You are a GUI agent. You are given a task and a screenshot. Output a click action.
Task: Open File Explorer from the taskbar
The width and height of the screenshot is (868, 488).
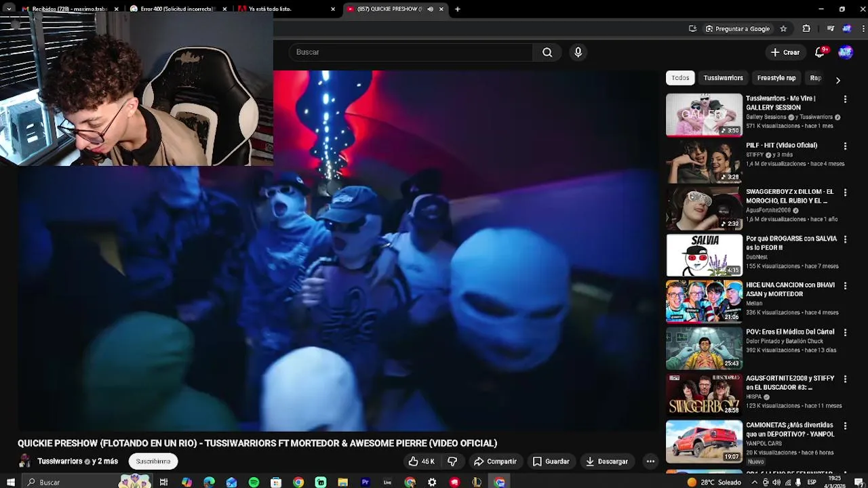pyautogui.click(x=343, y=482)
